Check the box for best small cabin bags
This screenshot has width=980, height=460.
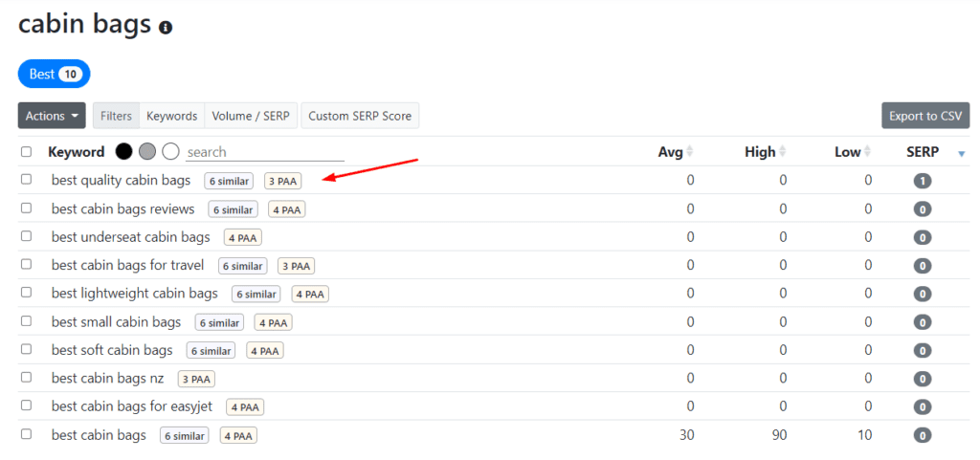pos(27,322)
